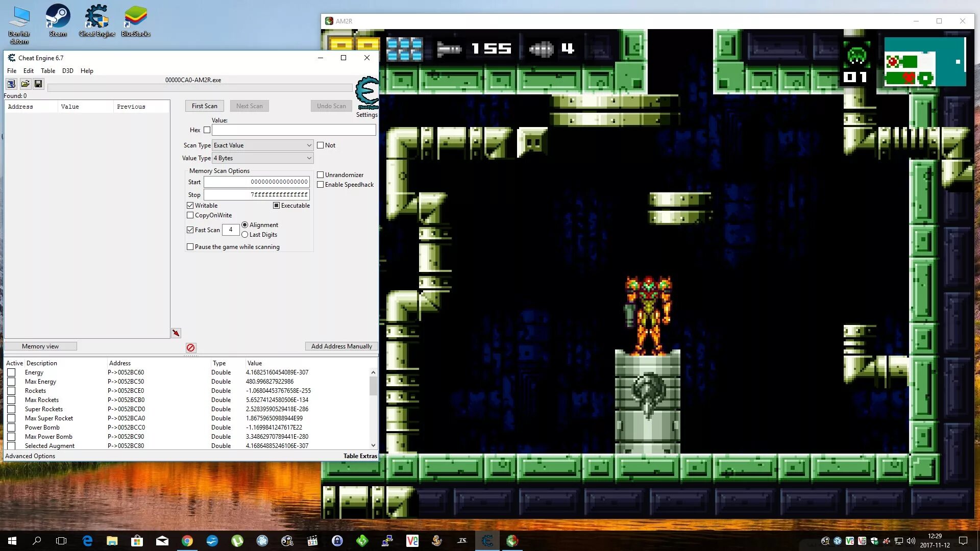Click the red arrow add-to-list icon
This screenshot has width=980, height=551.
[176, 333]
